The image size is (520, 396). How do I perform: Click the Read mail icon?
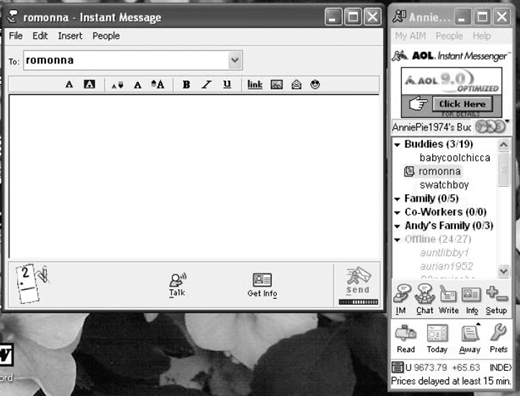(x=406, y=339)
